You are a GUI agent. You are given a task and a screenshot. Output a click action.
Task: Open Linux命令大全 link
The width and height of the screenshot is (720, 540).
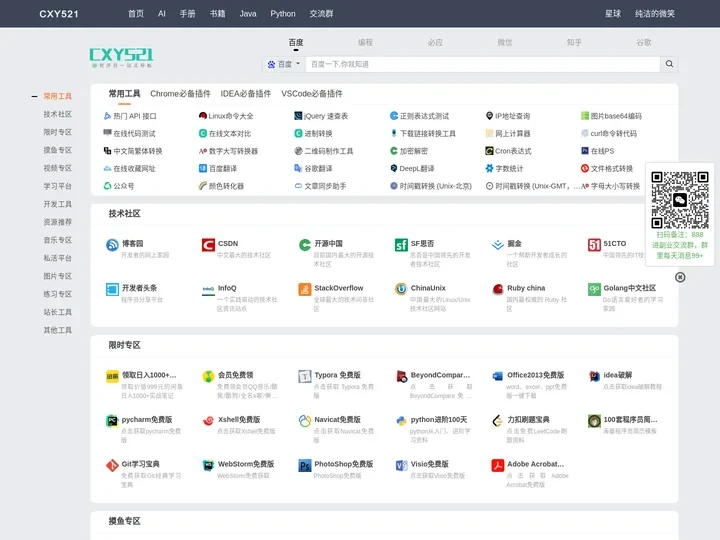coord(226,116)
